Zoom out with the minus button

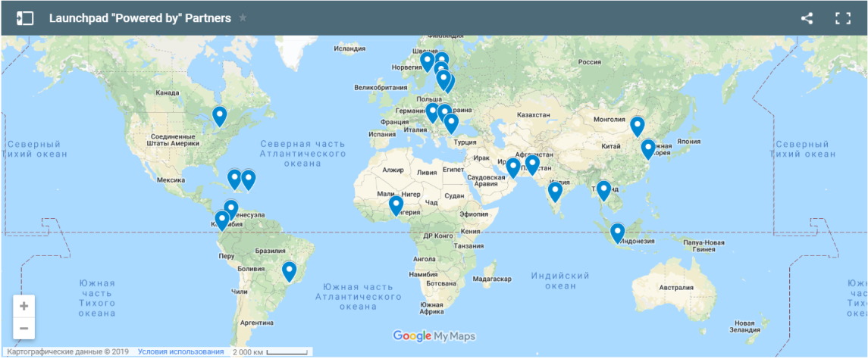point(24,328)
